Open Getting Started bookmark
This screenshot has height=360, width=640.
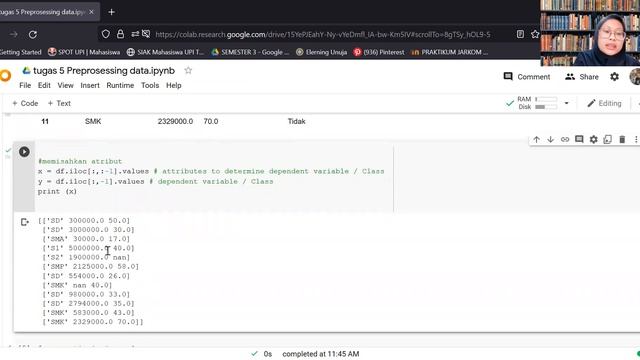tap(20, 52)
